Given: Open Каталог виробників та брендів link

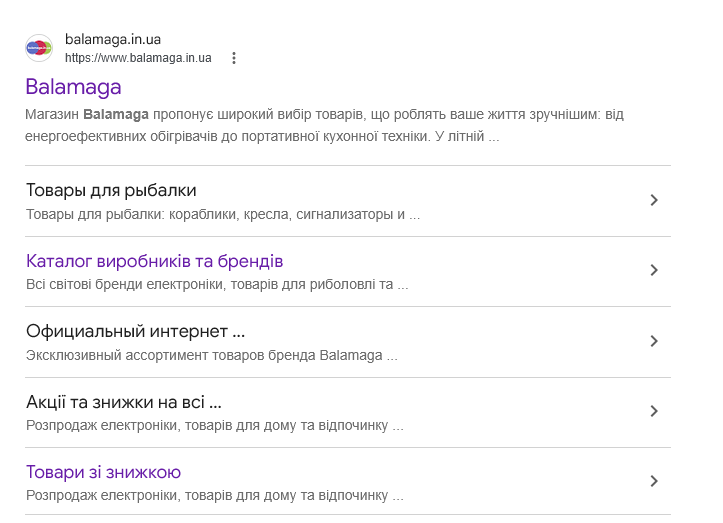Looking at the screenshot, I should (x=154, y=261).
